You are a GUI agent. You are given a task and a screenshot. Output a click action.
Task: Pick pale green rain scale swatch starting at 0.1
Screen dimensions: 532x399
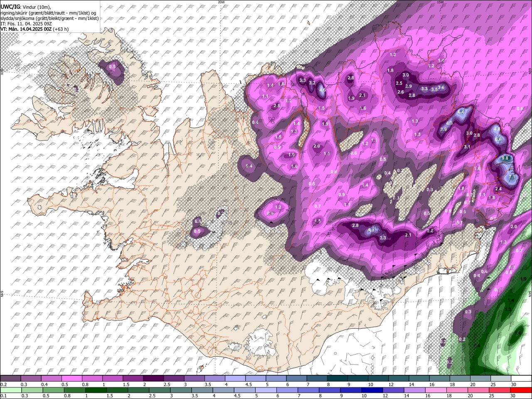click(x=10, y=390)
